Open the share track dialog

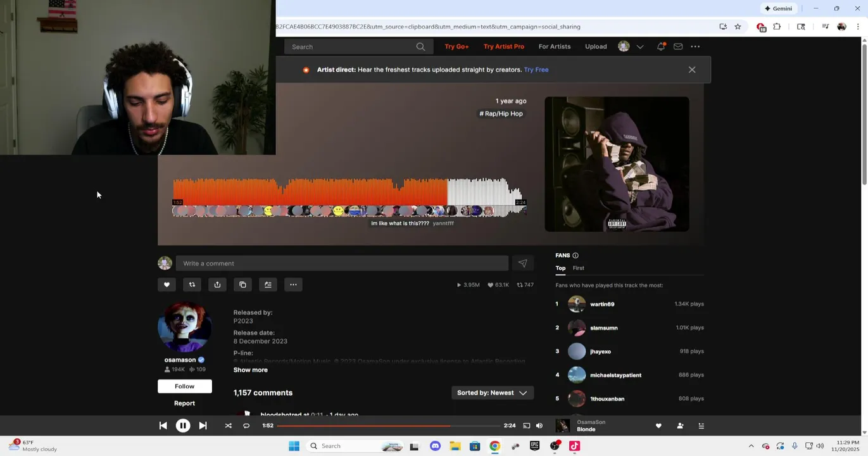tap(217, 284)
